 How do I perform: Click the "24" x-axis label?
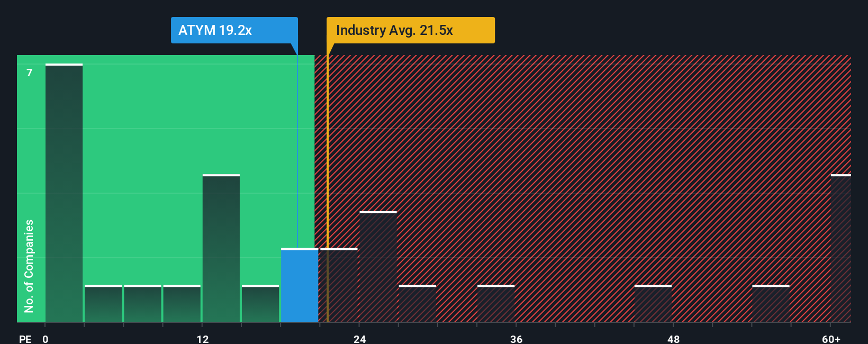[360, 339]
